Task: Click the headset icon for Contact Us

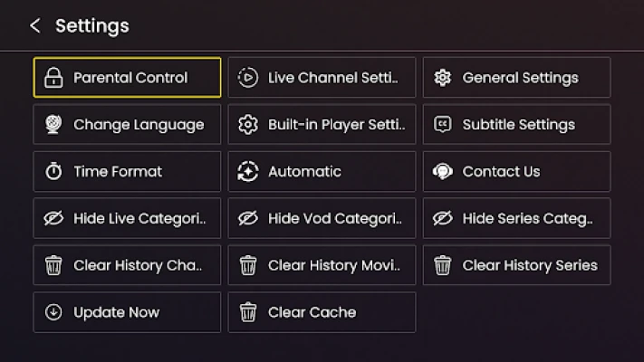Action: coord(443,171)
